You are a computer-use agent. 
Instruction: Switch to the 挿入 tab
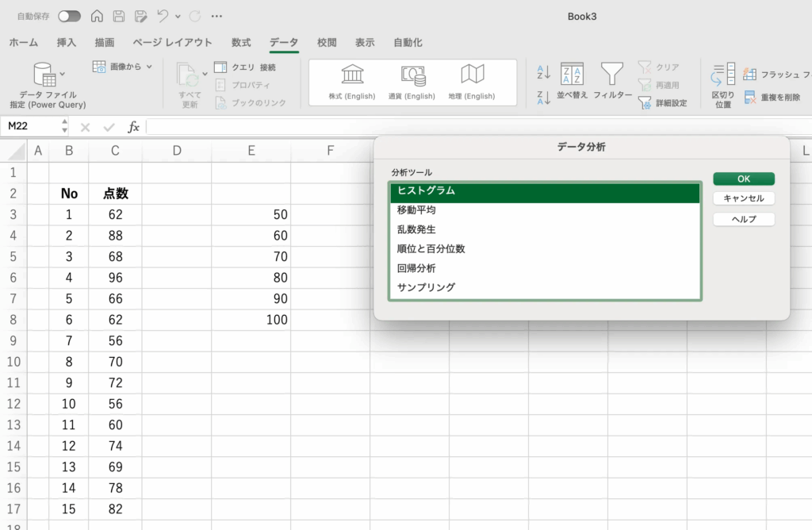tap(67, 43)
